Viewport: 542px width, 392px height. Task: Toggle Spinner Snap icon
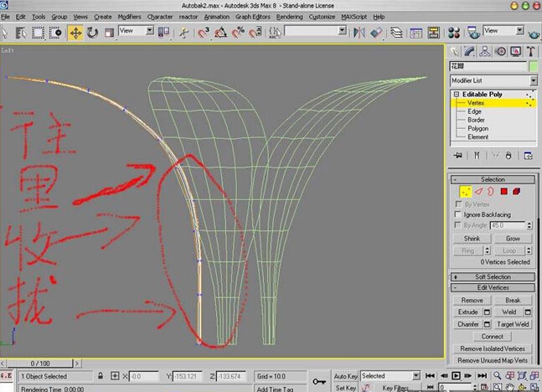click(x=256, y=33)
